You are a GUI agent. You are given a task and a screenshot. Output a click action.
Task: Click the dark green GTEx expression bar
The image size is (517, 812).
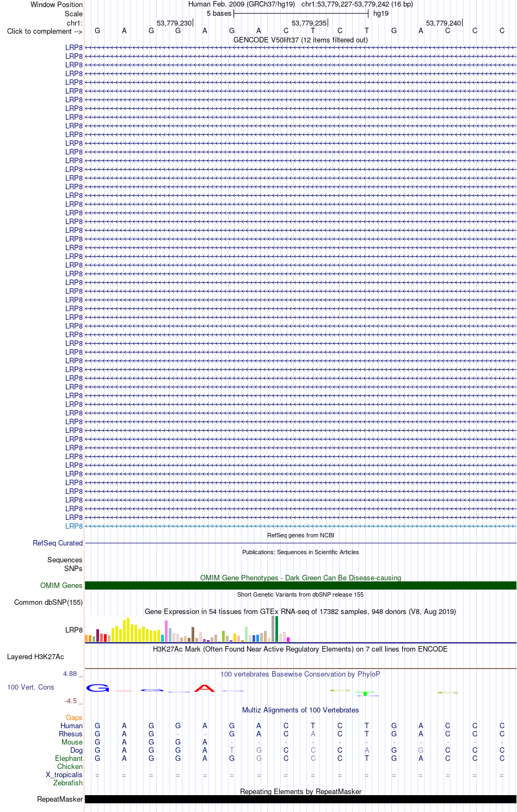coord(276,629)
